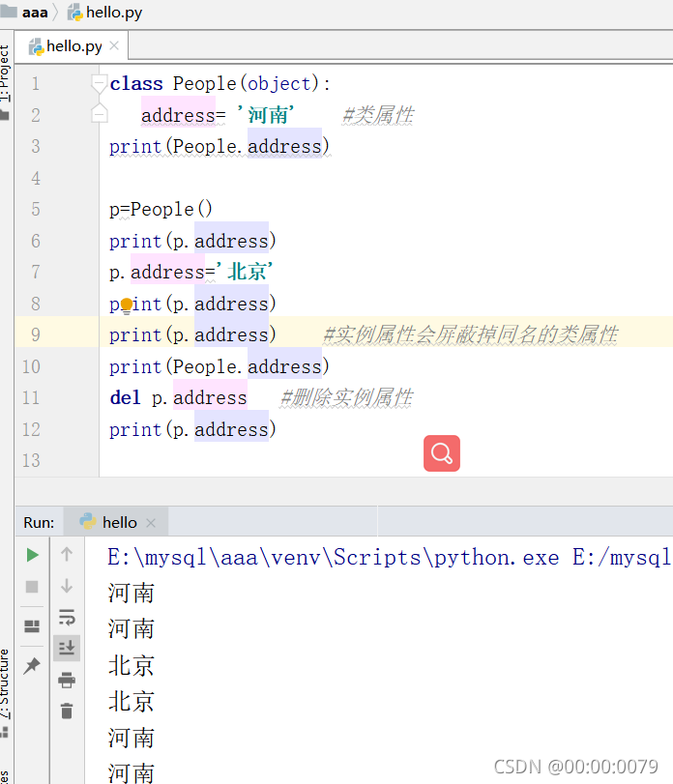Collapse the class People fold marker on line 1

tap(99, 83)
